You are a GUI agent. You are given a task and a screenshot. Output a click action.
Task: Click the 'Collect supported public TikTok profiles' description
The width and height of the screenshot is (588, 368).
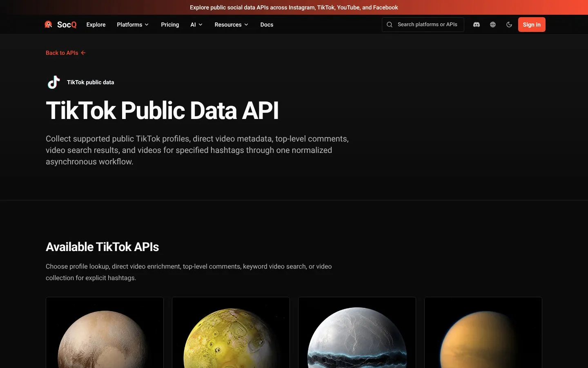pyautogui.click(x=197, y=150)
